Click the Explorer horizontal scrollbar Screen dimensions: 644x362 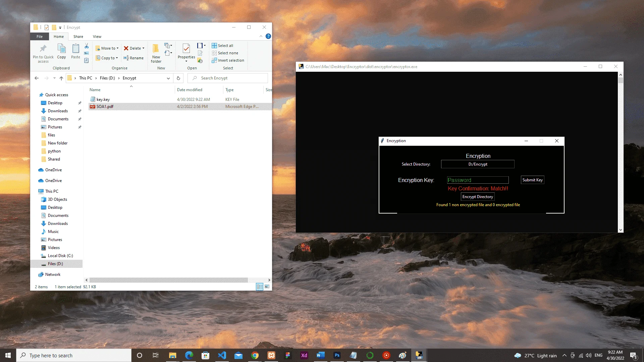[168, 280]
